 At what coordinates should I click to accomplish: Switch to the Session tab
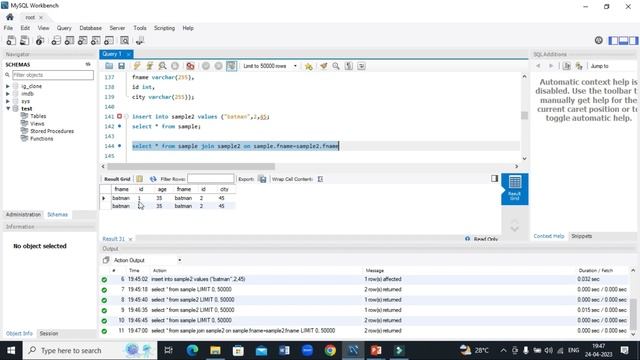pos(49,333)
